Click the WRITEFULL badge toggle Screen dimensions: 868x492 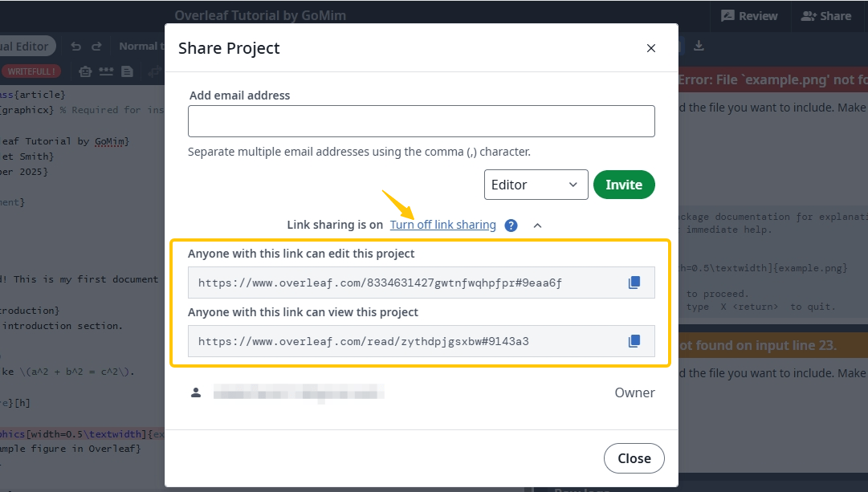[x=32, y=71]
